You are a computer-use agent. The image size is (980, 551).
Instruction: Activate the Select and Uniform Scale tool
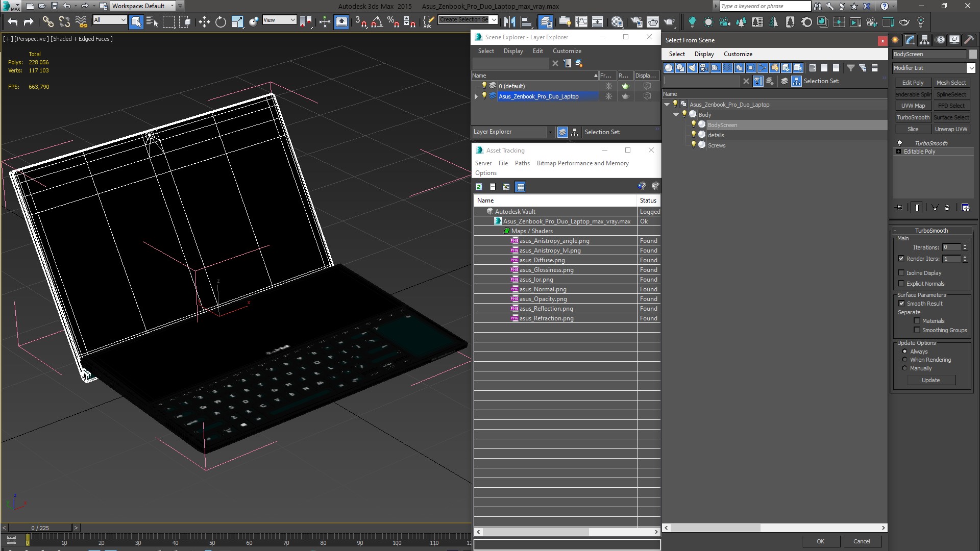[x=237, y=21]
